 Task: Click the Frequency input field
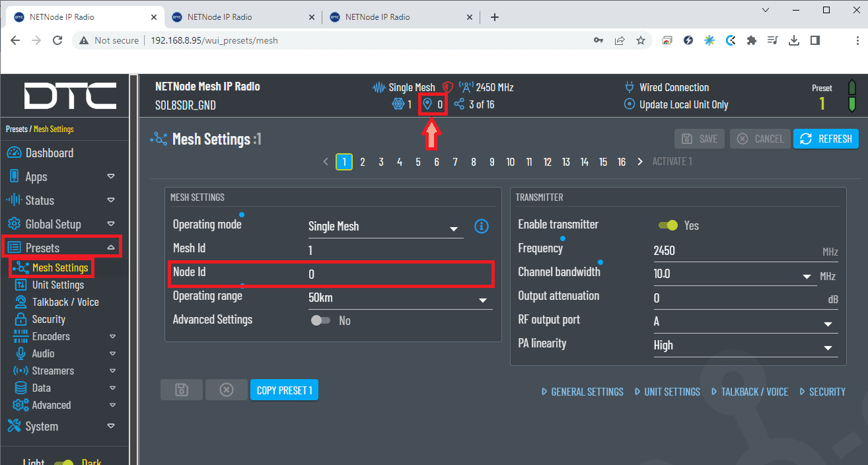coord(733,251)
